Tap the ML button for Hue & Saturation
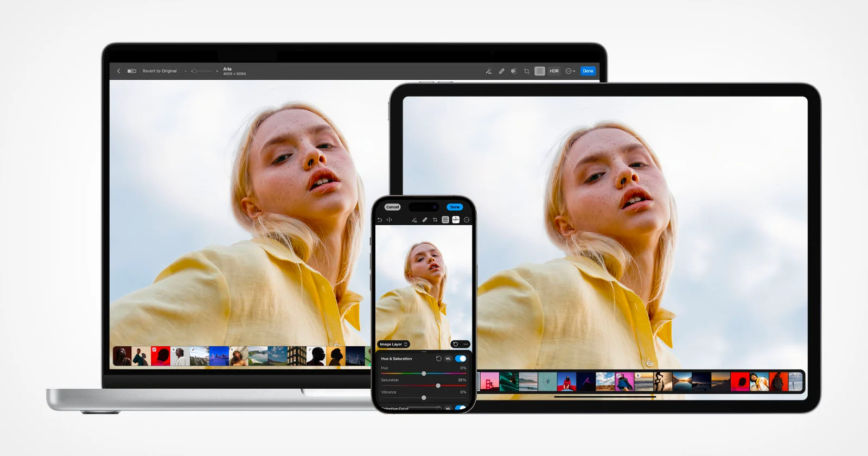This screenshot has height=456, width=868. (x=448, y=358)
